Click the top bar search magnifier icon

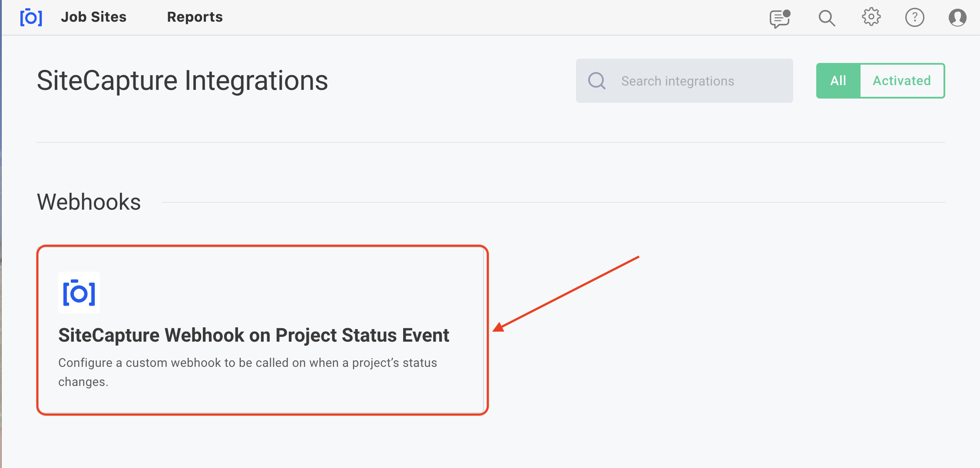pos(827,18)
